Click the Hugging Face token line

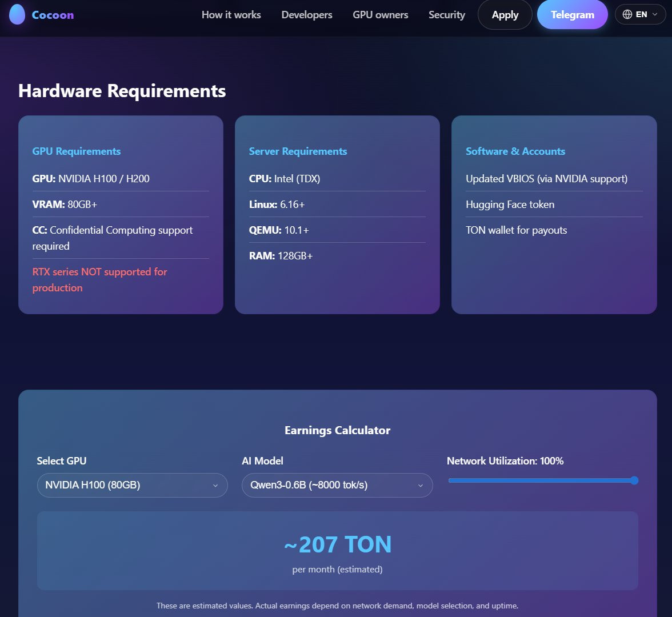[x=510, y=205]
